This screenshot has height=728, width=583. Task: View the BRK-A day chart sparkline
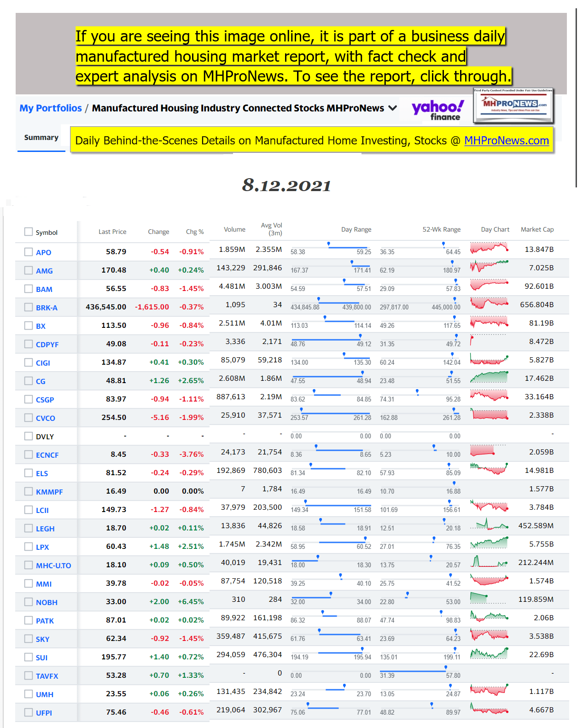coord(489,303)
